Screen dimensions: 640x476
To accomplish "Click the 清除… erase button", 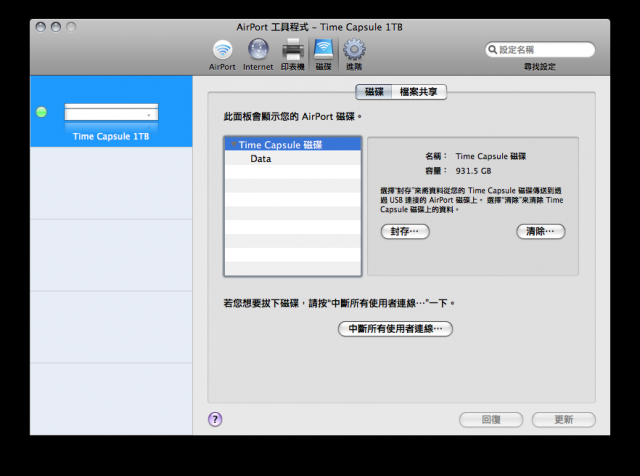I will point(540,231).
